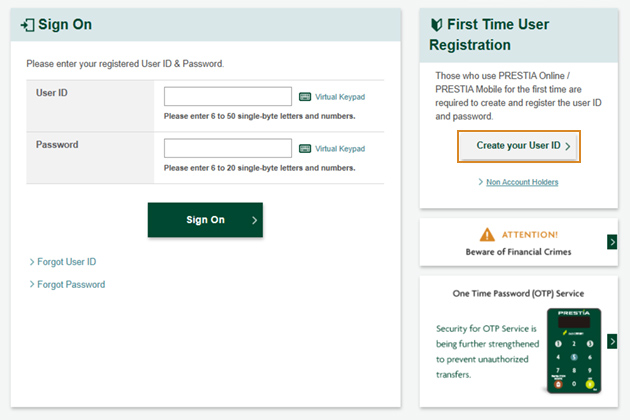The height and width of the screenshot is (420, 630).
Task: Focus the User ID input field
Action: point(228,97)
